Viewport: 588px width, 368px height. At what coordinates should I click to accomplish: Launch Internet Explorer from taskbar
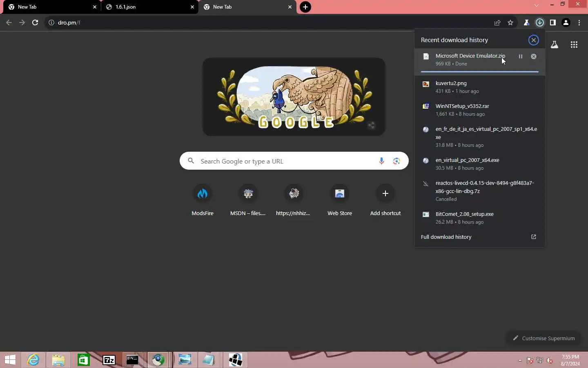click(x=33, y=360)
